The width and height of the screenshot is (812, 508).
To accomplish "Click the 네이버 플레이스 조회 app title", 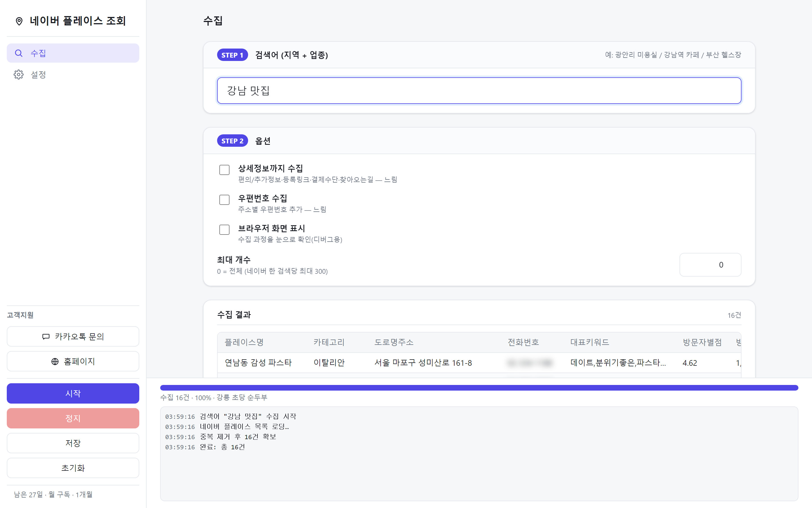I will pyautogui.click(x=78, y=21).
